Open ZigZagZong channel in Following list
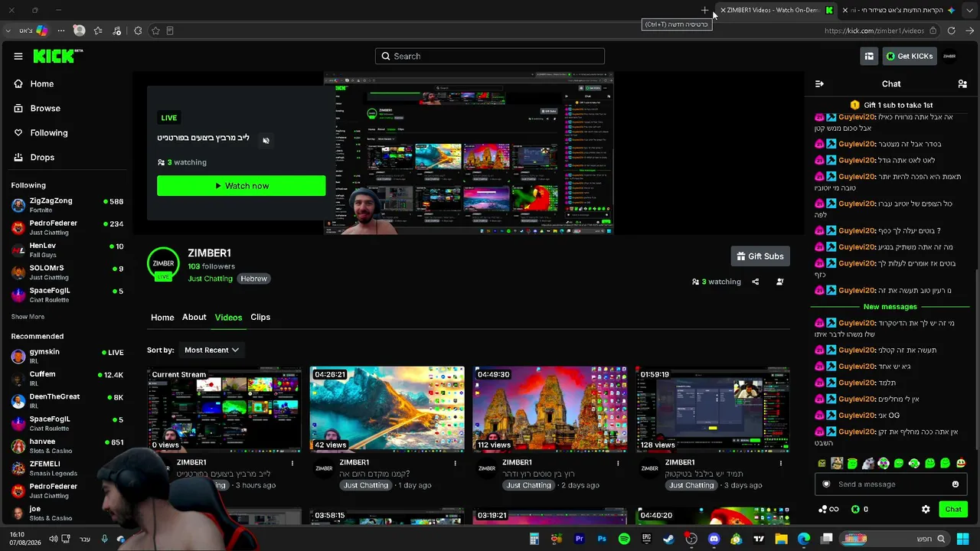Viewport: 980px width, 551px height. pos(67,205)
